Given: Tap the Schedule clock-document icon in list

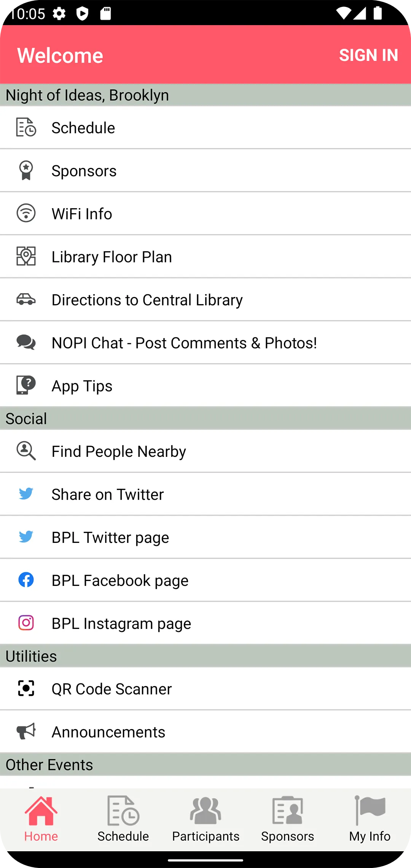Looking at the screenshot, I should point(26,128).
